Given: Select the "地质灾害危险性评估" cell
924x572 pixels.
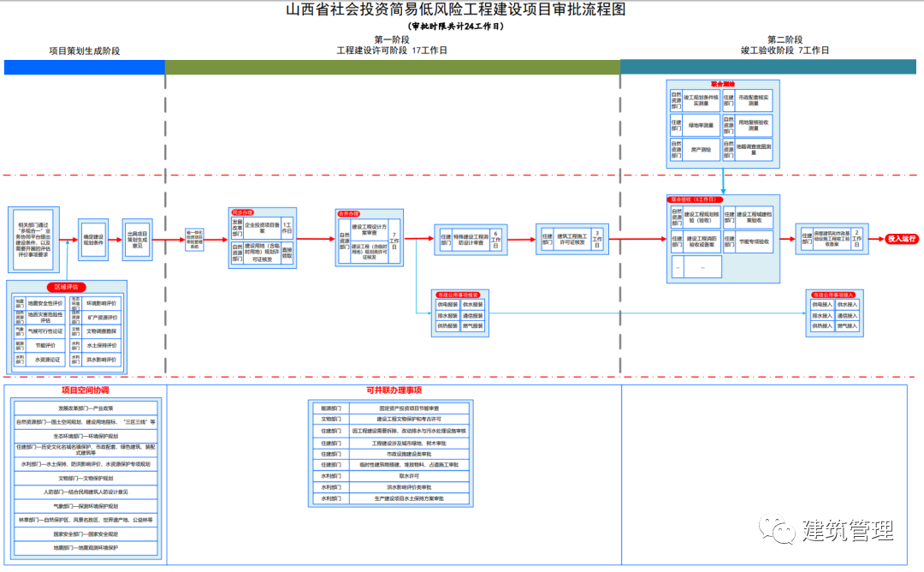Looking at the screenshot, I should pos(44,317).
